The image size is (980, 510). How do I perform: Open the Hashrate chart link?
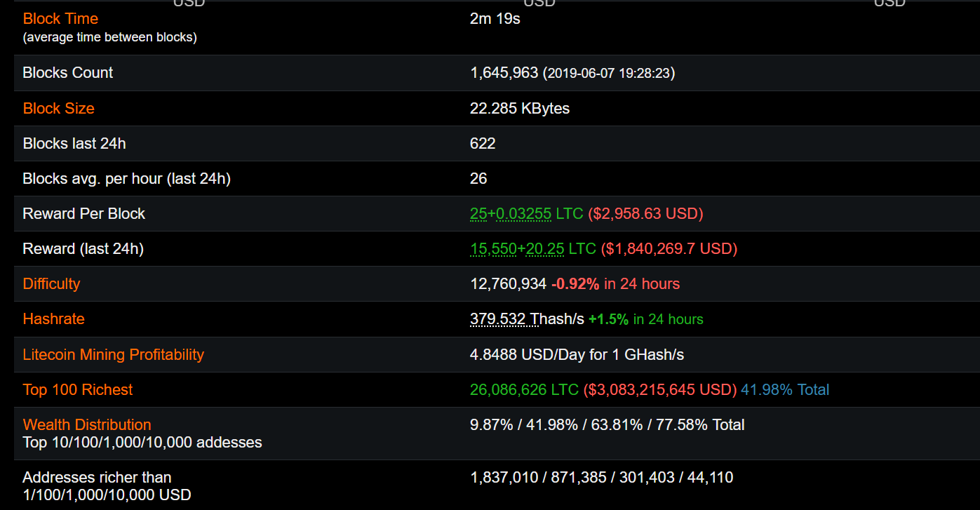pyautogui.click(x=53, y=319)
